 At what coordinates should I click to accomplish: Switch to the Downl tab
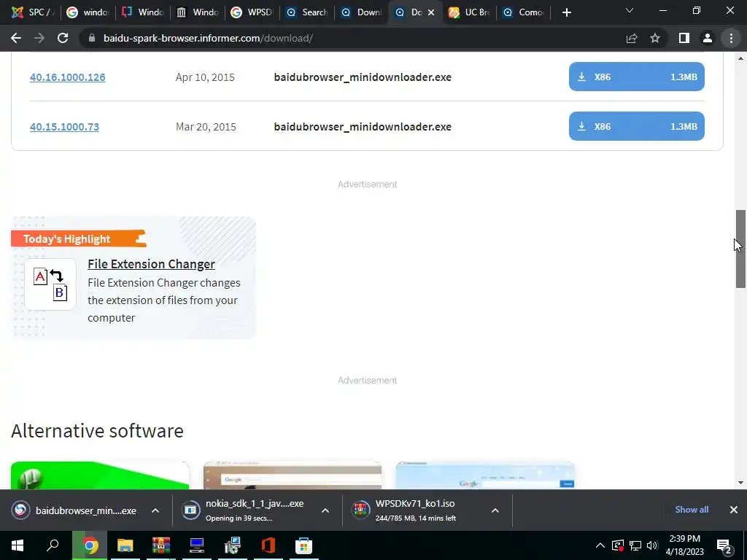pos(362,12)
